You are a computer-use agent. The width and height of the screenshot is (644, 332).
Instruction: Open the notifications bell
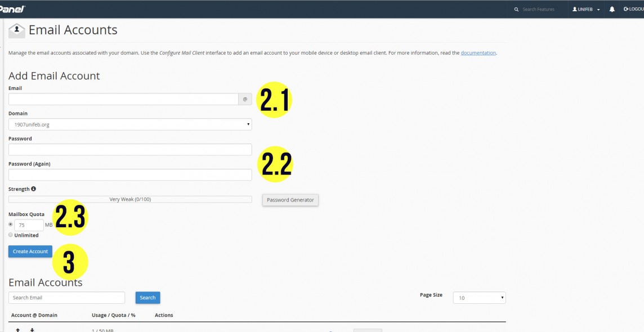pyautogui.click(x=612, y=10)
